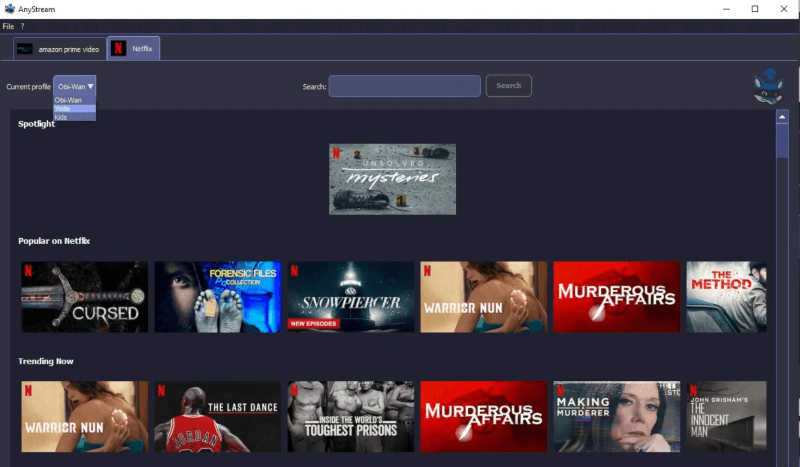Open Murderous Affairs in Popular on Netflix
Image resolution: width=800 pixels, height=467 pixels.
tap(617, 297)
